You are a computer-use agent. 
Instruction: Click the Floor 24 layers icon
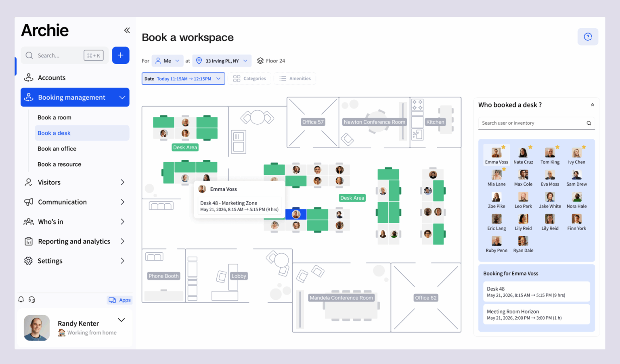(261, 61)
